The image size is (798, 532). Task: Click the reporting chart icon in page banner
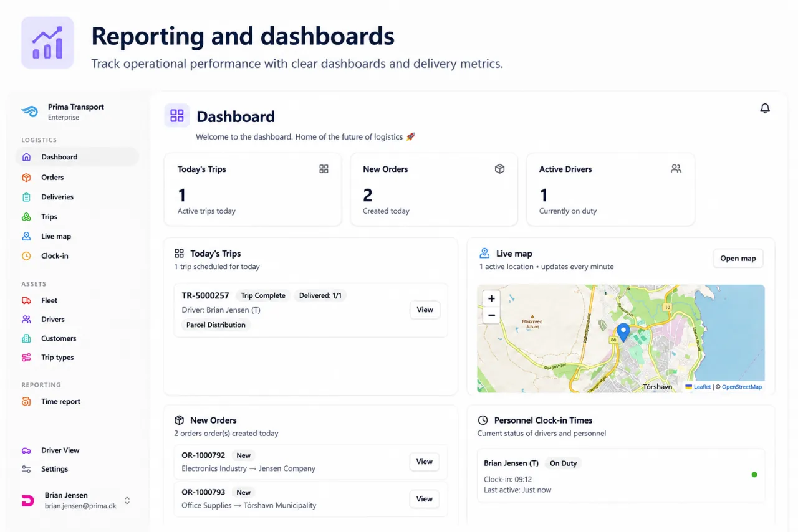pyautogui.click(x=47, y=42)
